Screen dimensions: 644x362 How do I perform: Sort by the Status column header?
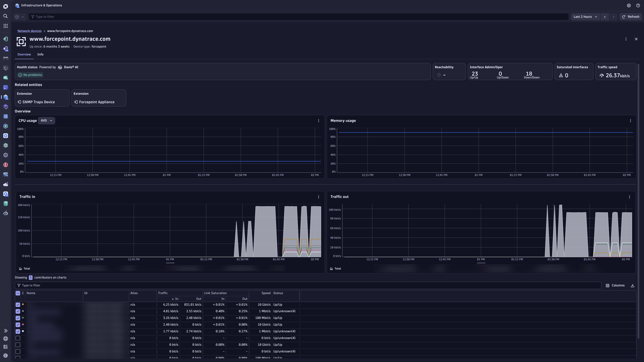[x=278, y=293]
